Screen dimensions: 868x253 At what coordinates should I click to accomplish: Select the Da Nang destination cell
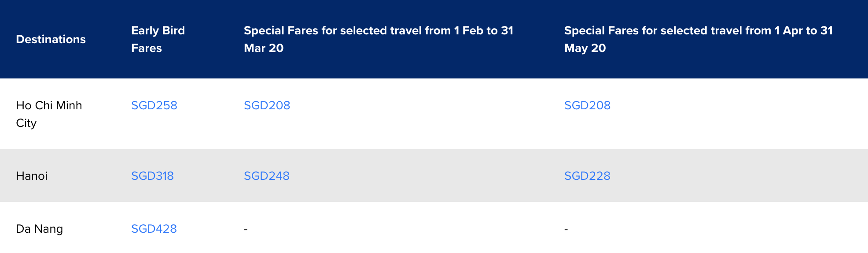39,229
